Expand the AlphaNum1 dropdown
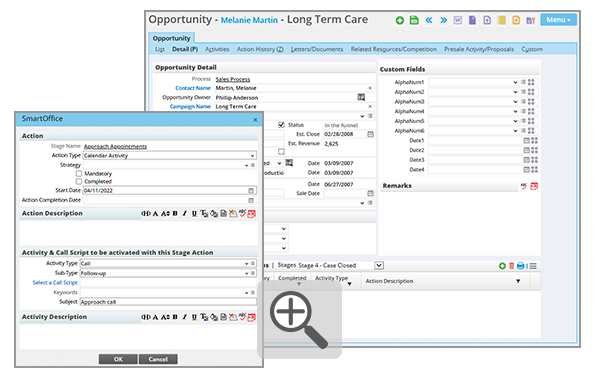The image size is (600, 390). click(515, 82)
